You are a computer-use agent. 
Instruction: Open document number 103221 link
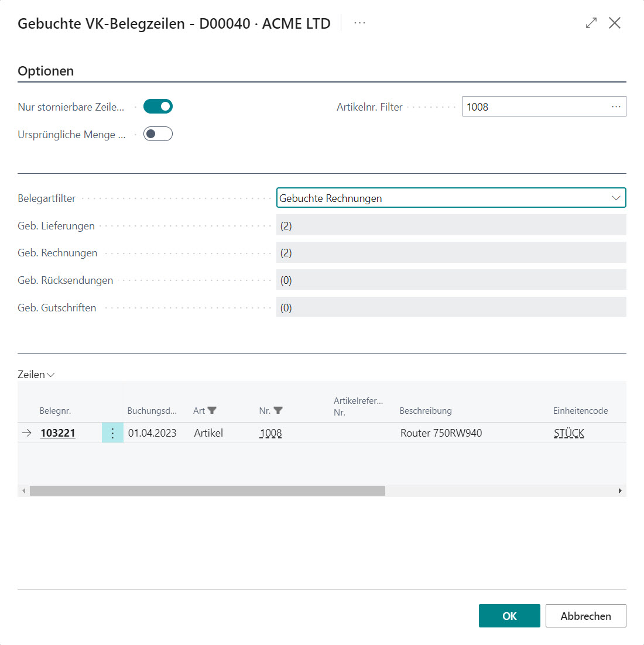click(58, 433)
